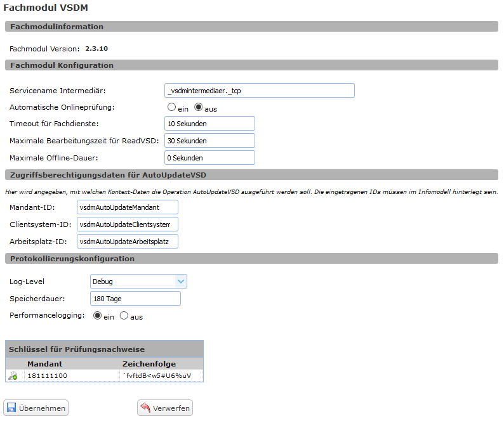Set Performancelogging to 'ein'
504x428 pixels.
97,316
